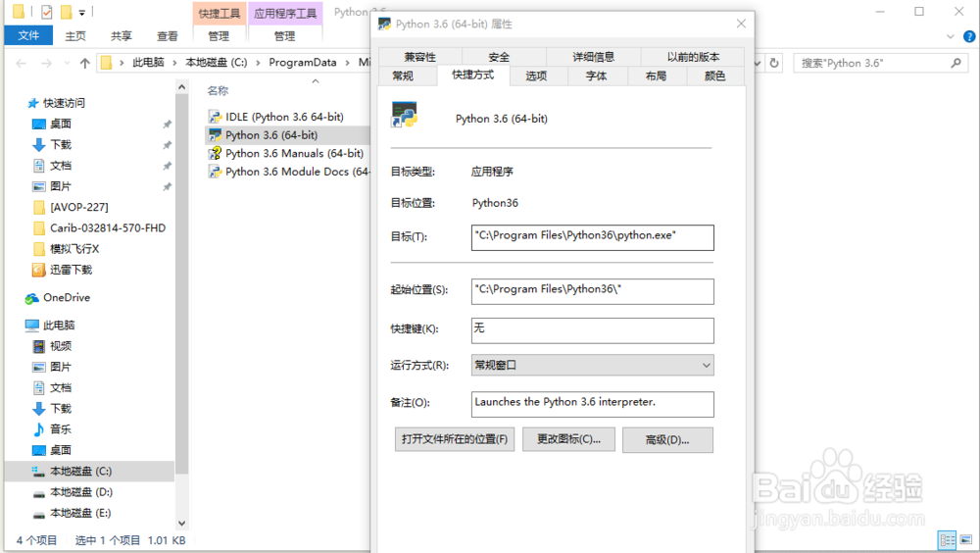Image resolution: width=980 pixels, height=553 pixels.
Task: Click the 起始位置 input field
Action: 593,291
